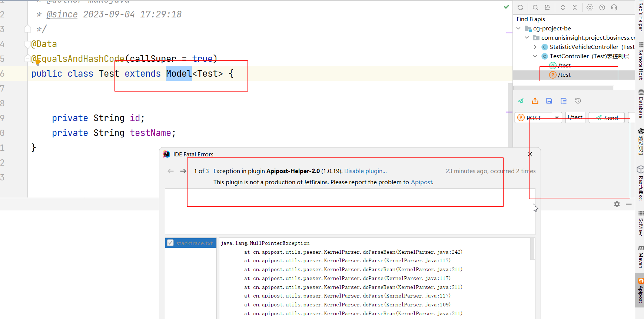Click the Send button
Image resolution: width=644 pixels, height=319 pixels.
607,117
